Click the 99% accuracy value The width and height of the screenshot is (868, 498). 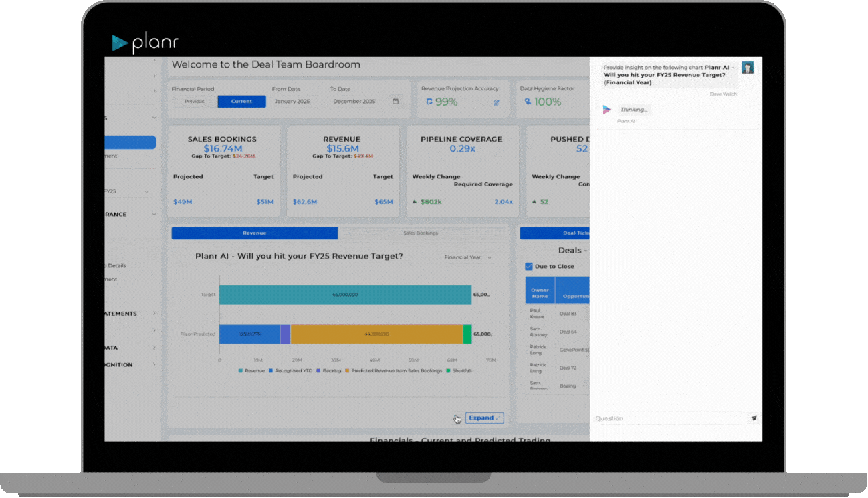tap(446, 102)
